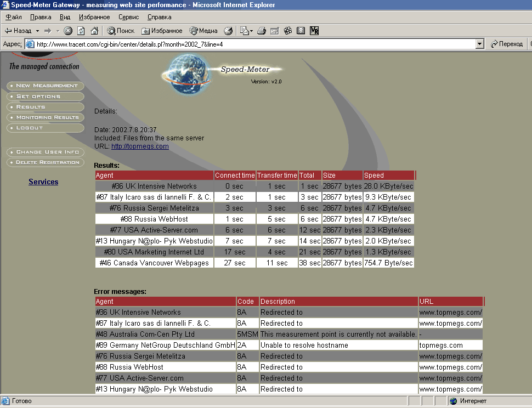
Task: Click the VR toolbar icon
Action: pos(314,31)
